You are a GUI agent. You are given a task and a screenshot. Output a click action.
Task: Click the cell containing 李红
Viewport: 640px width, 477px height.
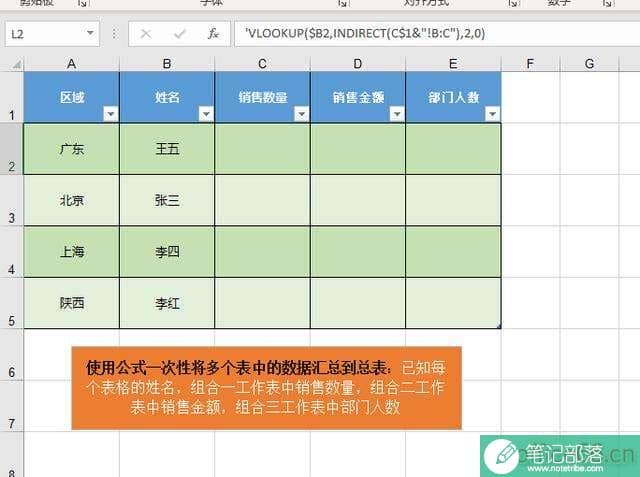tap(167, 303)
